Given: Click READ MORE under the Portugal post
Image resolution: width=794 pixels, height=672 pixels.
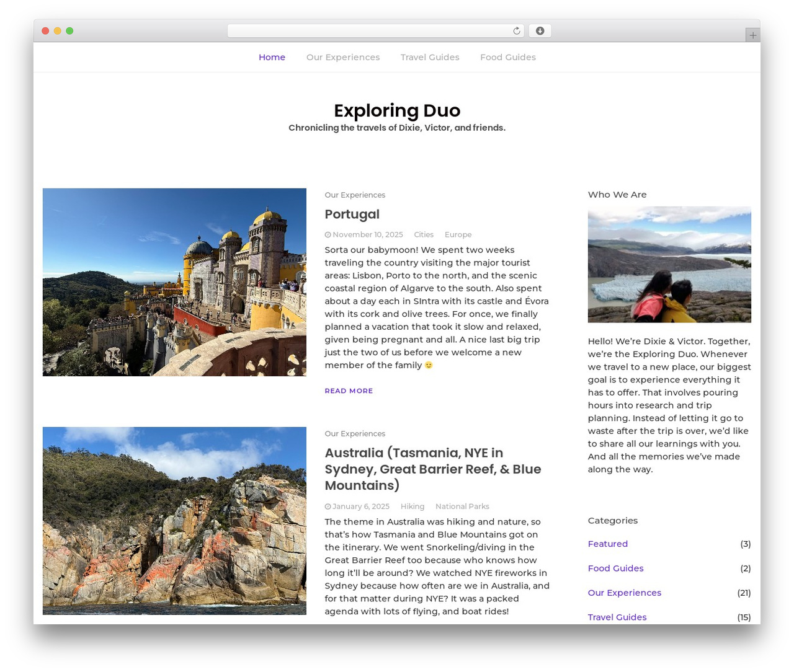Looking at the screenshot, I should 349,391.
